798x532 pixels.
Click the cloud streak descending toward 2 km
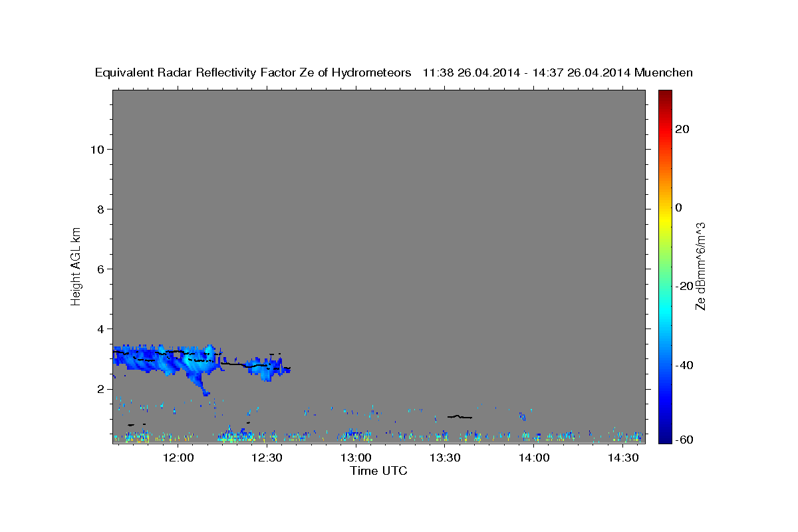tap(199, 384)
